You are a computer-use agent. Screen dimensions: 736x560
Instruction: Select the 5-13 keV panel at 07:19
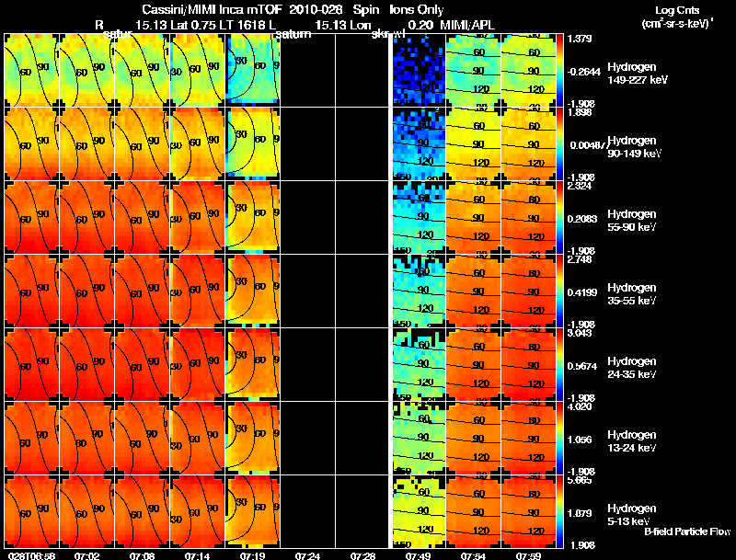point(252,511)
